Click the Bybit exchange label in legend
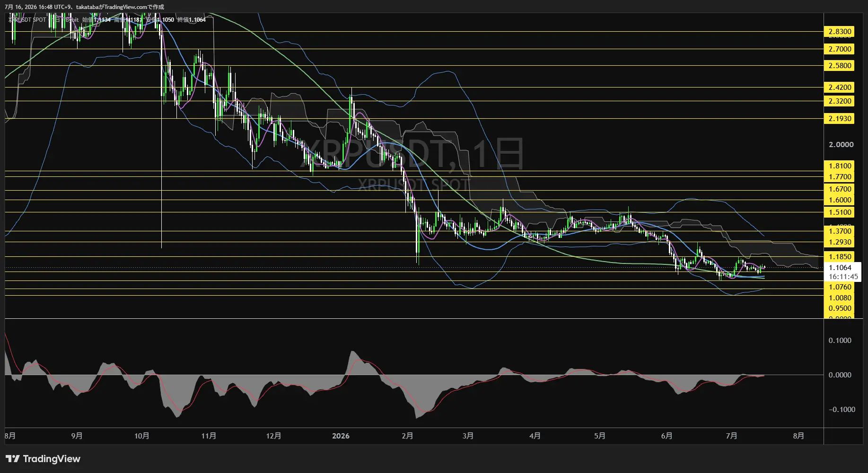868x473 pixels. point(72,19)
